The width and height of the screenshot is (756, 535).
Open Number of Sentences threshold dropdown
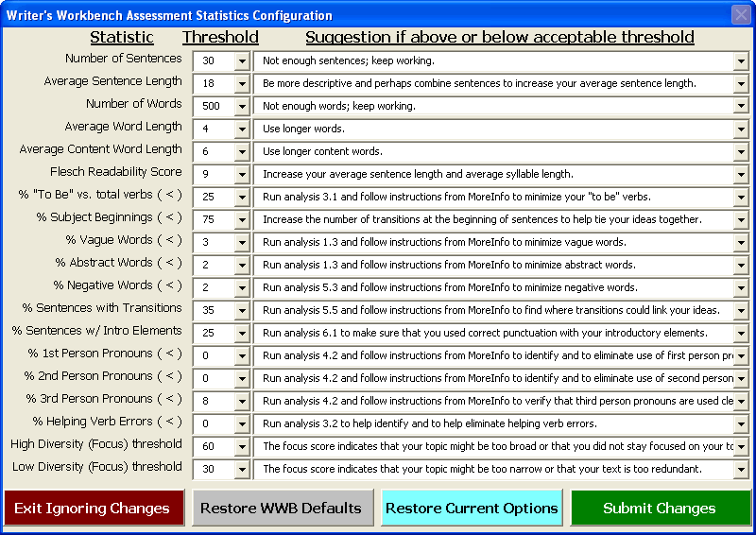click(242, 60)
